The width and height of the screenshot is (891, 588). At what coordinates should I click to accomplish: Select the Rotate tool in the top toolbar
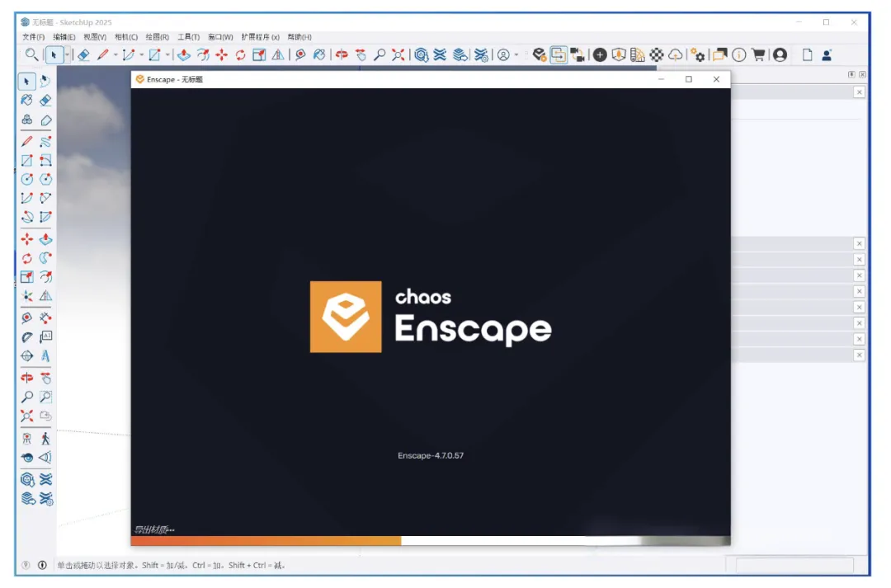point(240,54)
